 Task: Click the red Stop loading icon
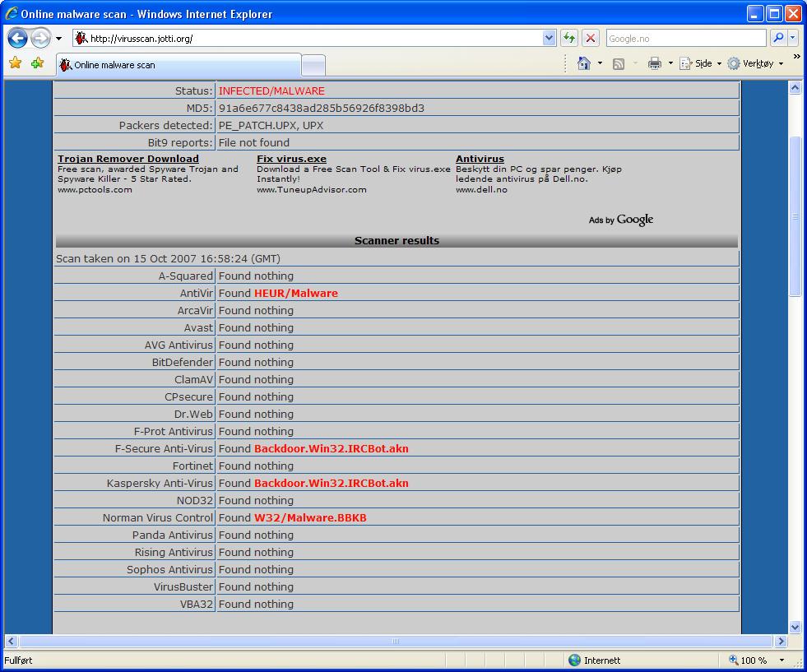591,38
